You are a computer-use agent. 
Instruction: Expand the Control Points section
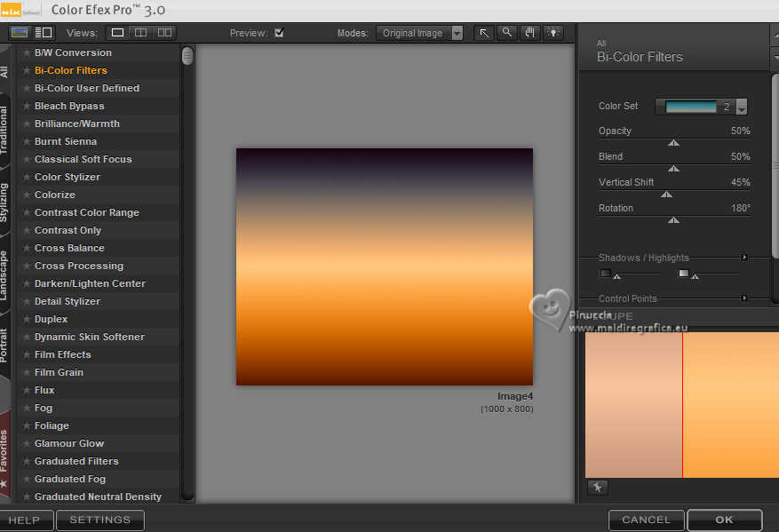coord(744,298)
